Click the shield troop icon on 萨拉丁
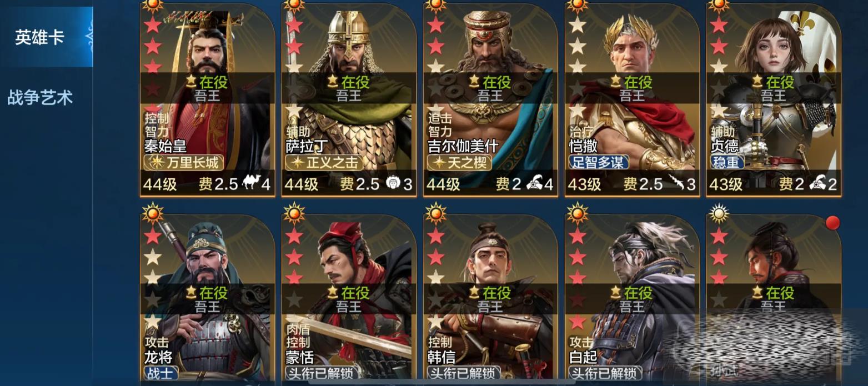The height and width of the screenshot is (386, 868). pyautogui.click(x=393, y=183)
